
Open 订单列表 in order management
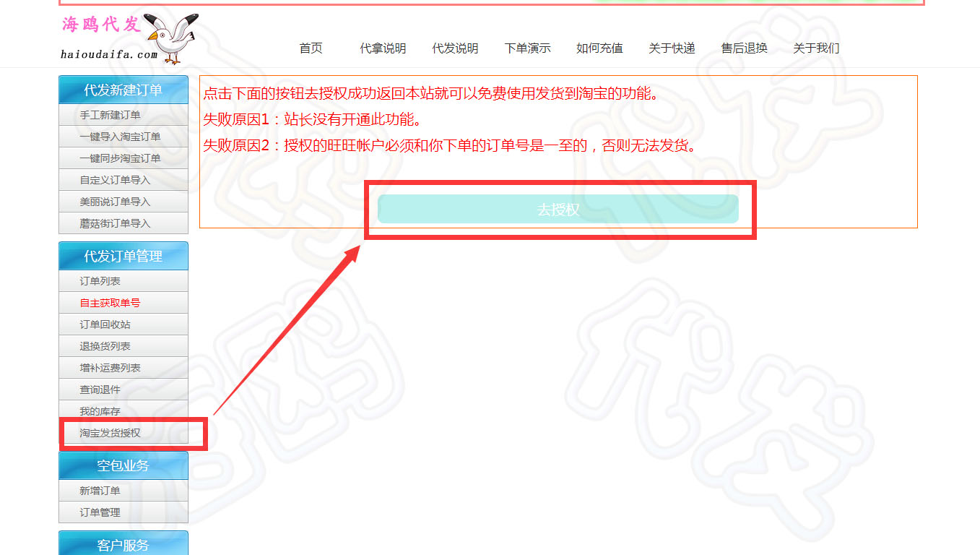point(123,281)
